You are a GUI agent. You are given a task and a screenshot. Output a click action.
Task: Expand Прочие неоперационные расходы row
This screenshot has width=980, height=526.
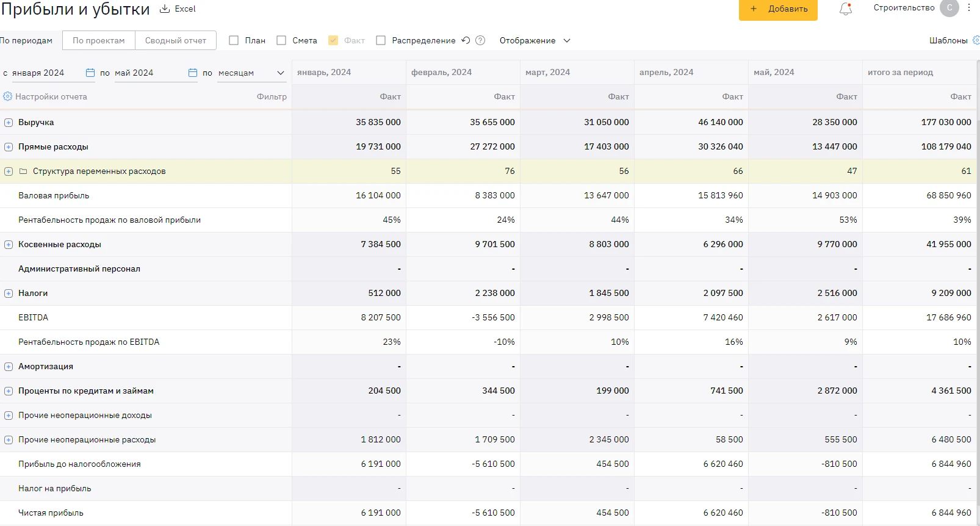(9, 440)
